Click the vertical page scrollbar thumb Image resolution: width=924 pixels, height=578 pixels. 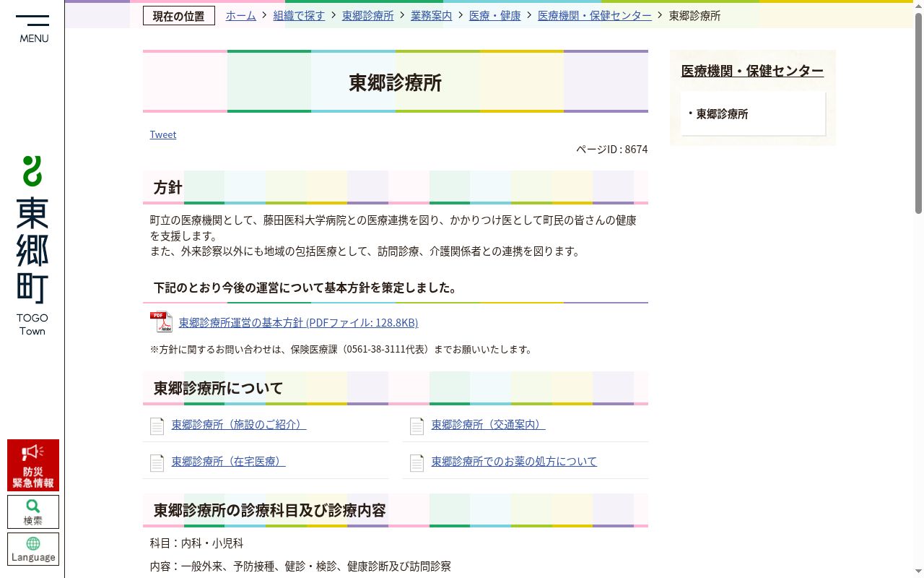point(918,113)
